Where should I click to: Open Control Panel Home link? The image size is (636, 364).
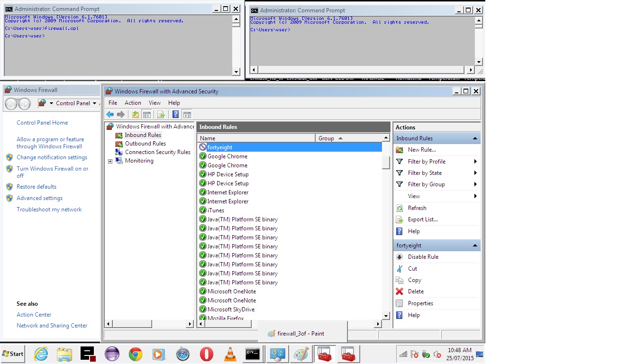[42, 123]
